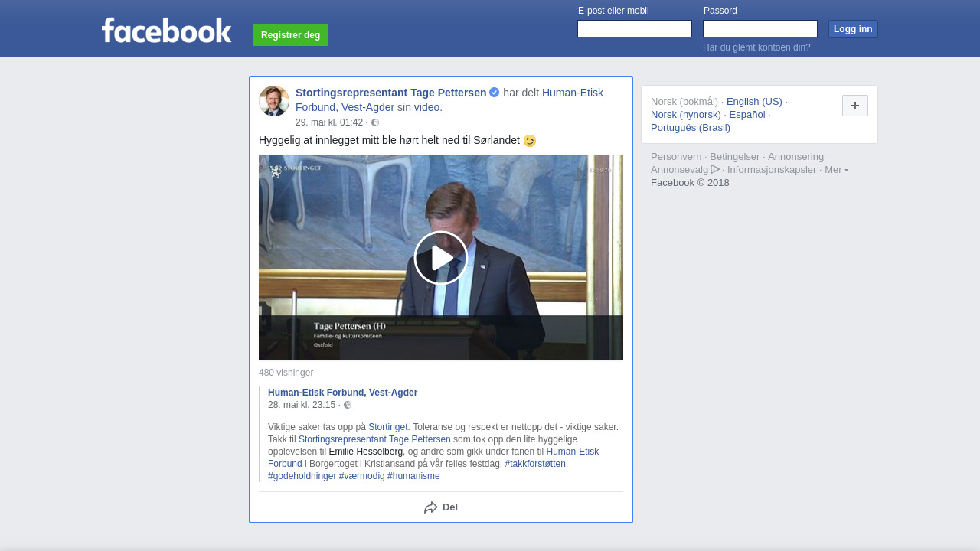
Task: Click the AdChoices triangle icon
Action: click(x=715, y=169)
